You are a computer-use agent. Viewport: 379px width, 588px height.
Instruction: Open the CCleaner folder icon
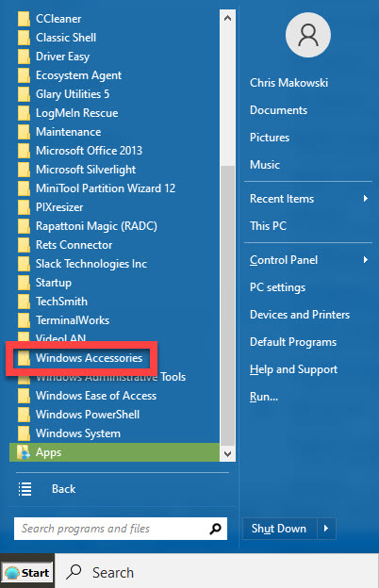pos(24,19)
